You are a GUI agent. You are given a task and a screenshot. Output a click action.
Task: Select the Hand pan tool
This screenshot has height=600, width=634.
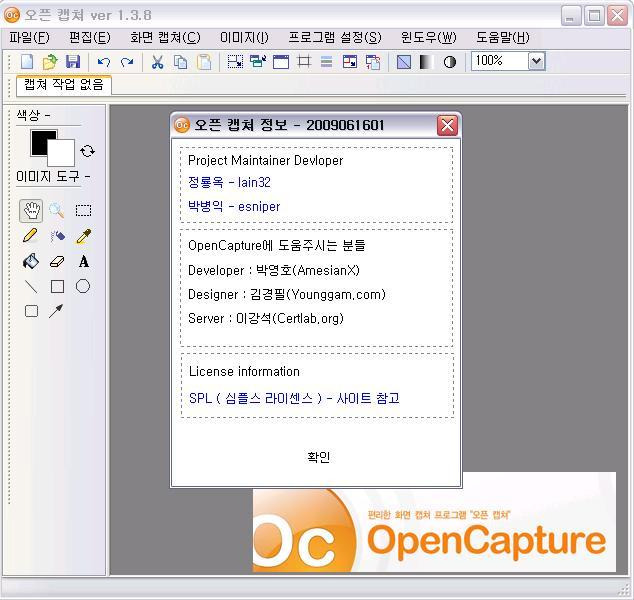[x=31, y=211]
